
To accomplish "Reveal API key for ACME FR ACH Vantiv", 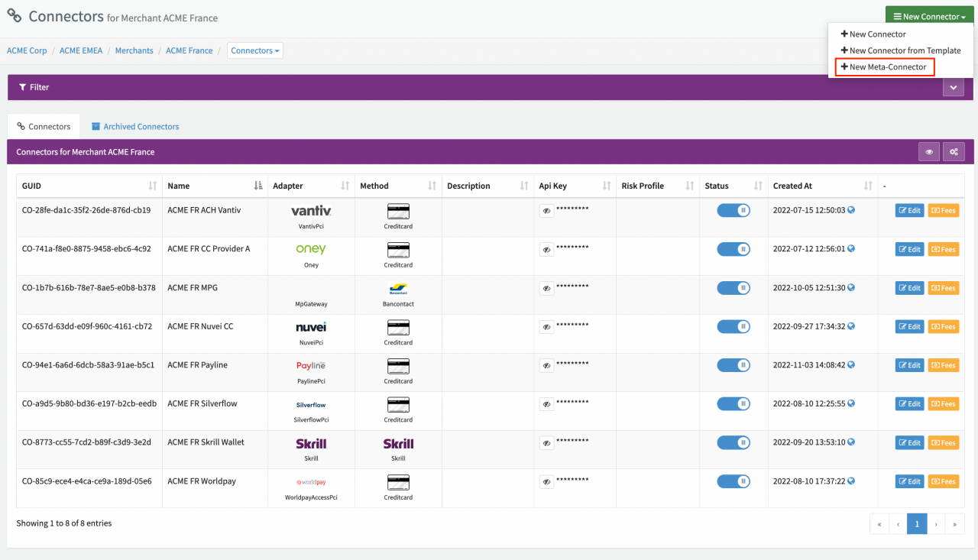I will (546, 211).
